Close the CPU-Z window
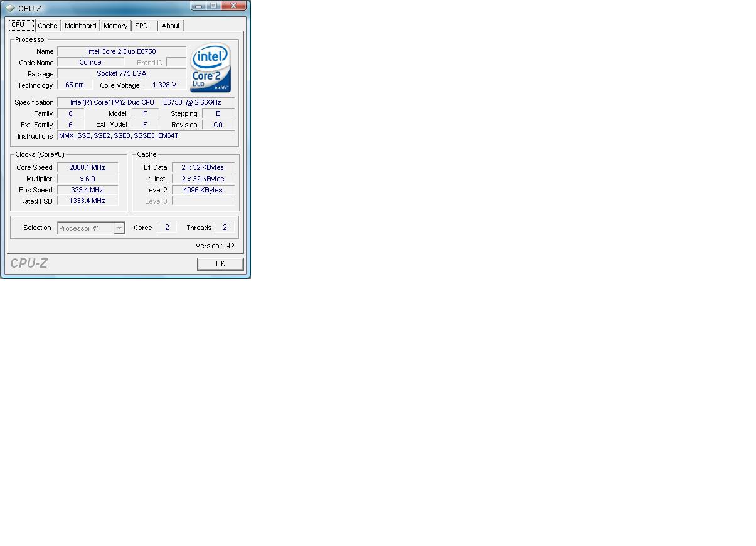The image size is (756, 546). click(234, 6)
